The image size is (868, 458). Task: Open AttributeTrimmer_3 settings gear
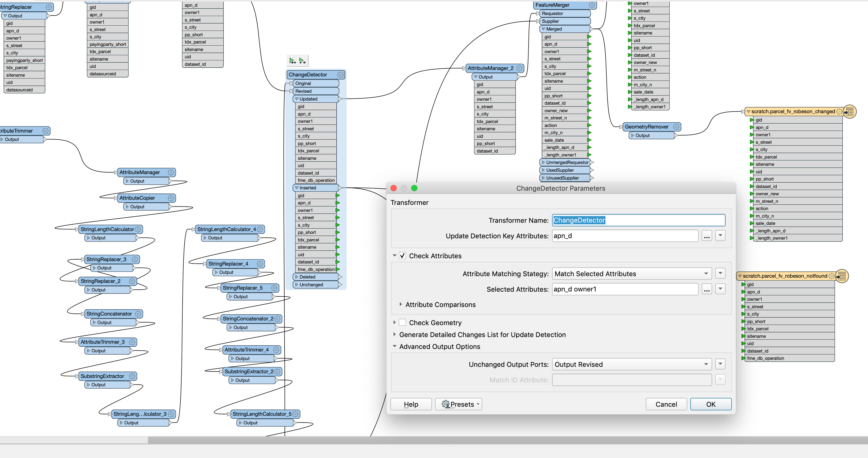(132, 342)
